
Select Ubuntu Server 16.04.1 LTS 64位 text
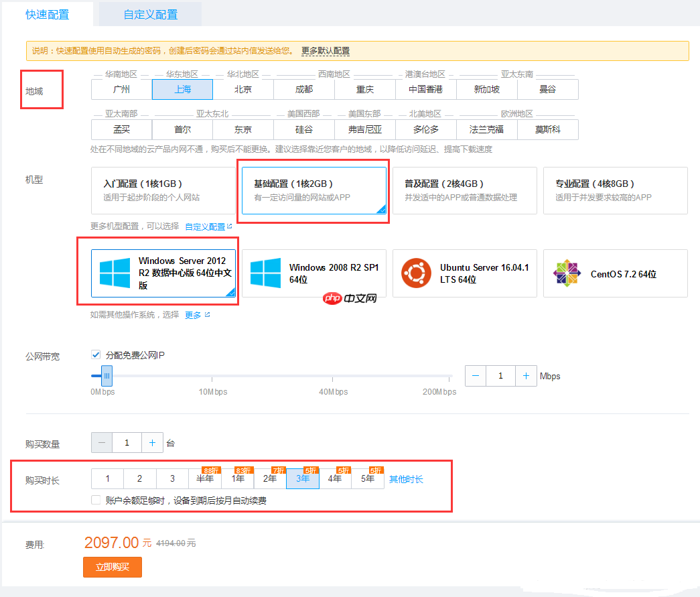point(484,273)
